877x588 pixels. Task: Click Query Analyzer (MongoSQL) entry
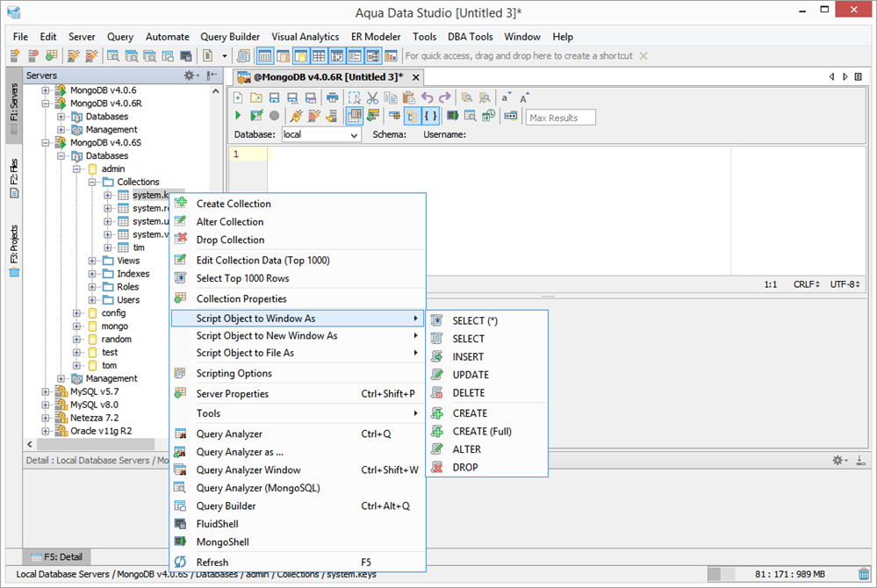[298, 488]
